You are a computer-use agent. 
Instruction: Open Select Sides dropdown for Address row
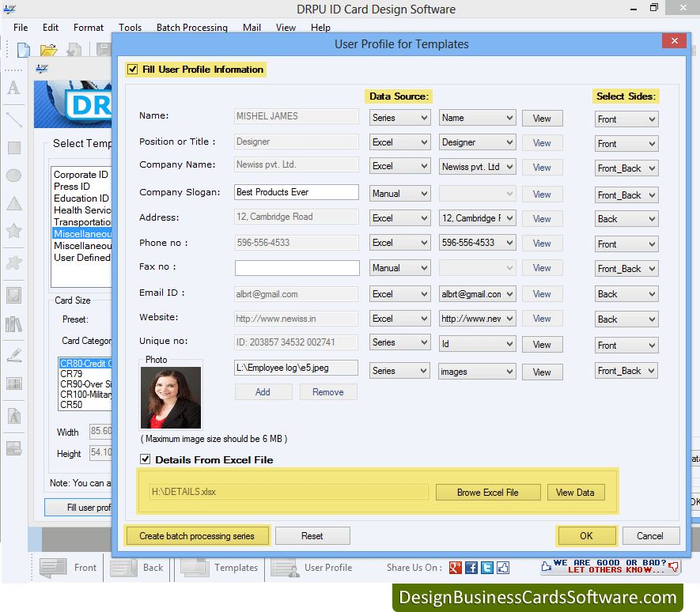(x=626, y=219)
